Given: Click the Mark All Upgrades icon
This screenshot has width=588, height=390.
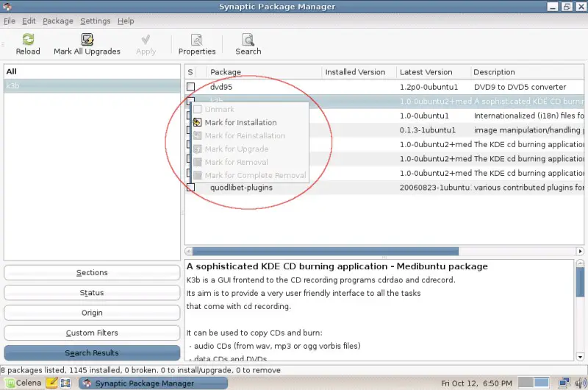Looking at the screenshot, I should point(87,40).
